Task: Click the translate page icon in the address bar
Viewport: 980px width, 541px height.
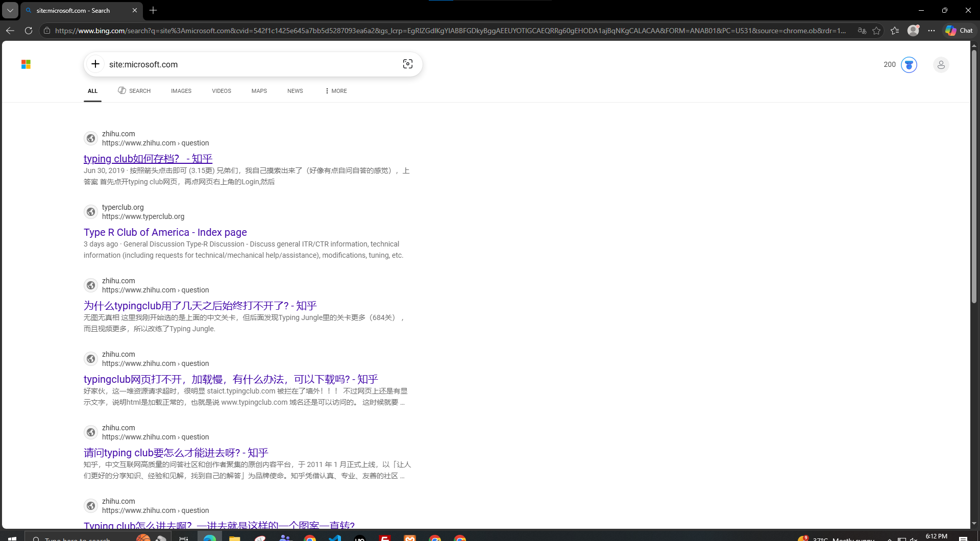Action: pos(862,31)
